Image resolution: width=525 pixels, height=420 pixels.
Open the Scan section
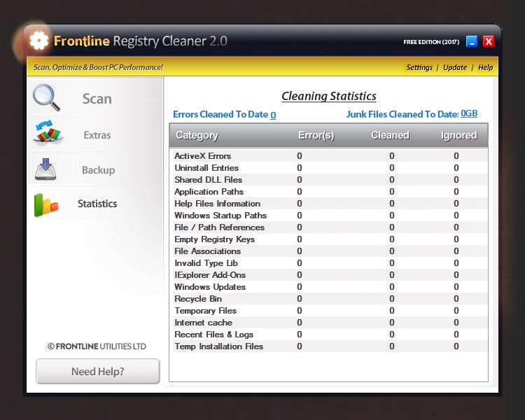95,97
